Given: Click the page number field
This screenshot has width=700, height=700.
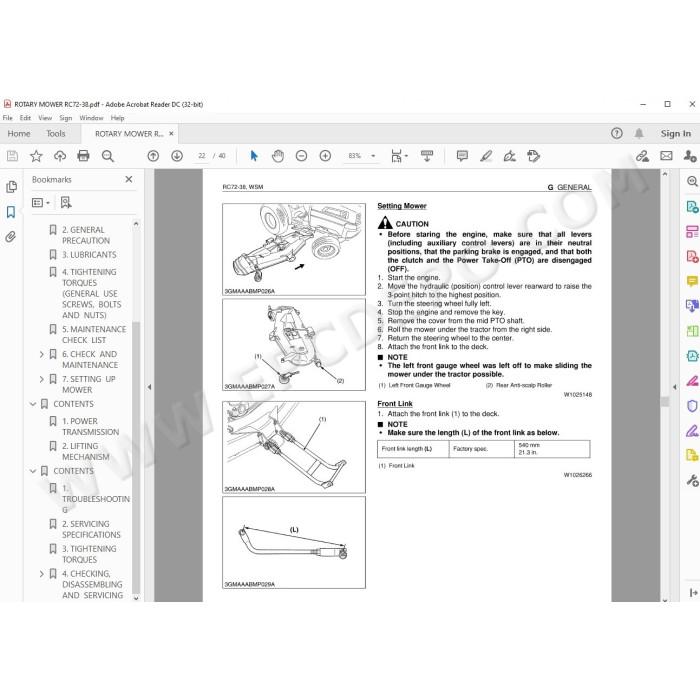Looking at the screenshot, I should pos(202,156).
